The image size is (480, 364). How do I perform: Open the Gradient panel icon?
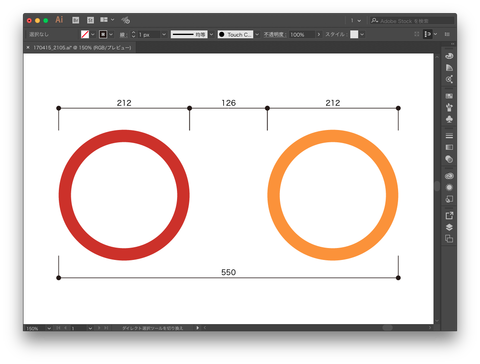point(449,147)
